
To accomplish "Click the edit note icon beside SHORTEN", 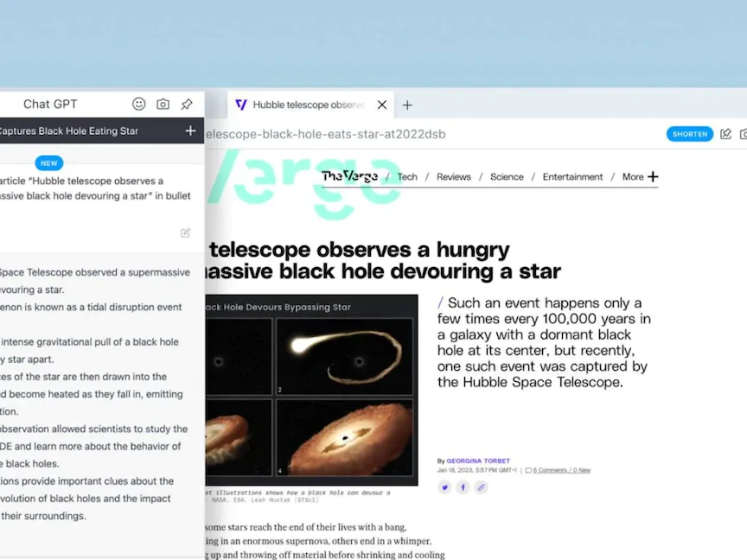I will tap(725, 134).
